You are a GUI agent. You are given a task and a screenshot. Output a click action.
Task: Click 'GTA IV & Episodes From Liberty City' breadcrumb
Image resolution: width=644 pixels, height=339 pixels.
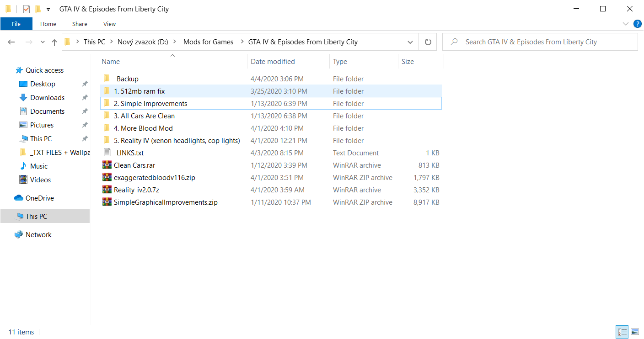[x=303, y=42]
